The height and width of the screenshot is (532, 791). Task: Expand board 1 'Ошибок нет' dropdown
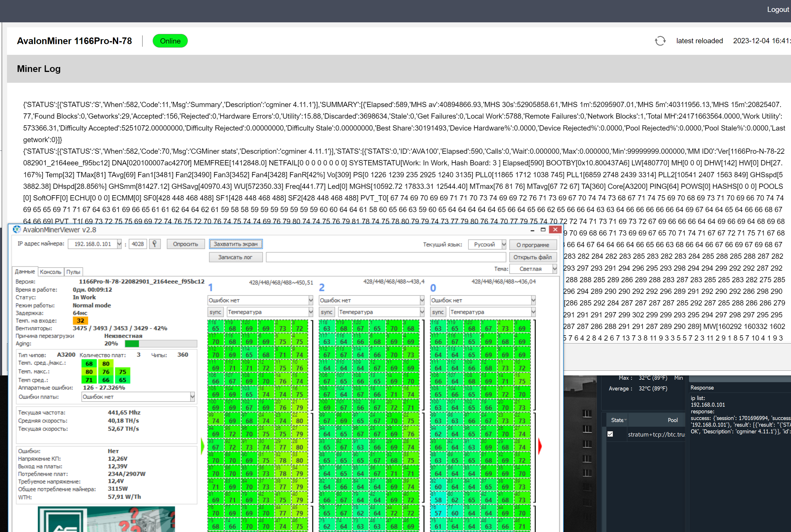coord(311,300)
